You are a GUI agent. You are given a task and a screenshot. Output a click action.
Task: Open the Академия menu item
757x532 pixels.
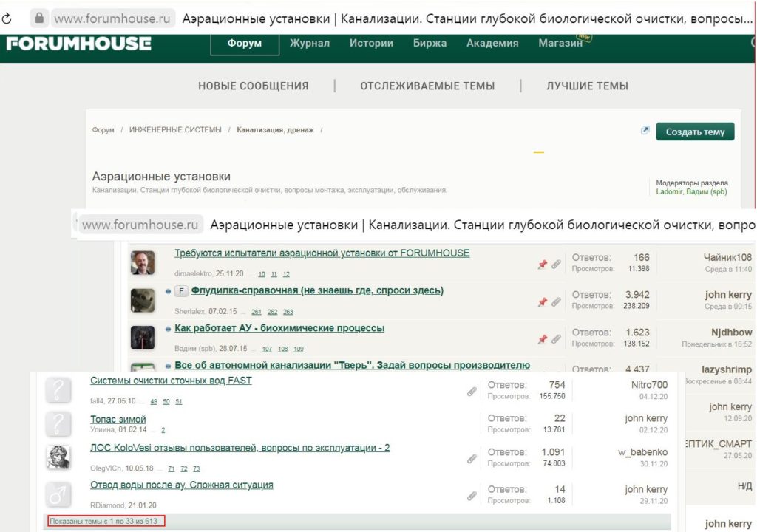[492, 44]
